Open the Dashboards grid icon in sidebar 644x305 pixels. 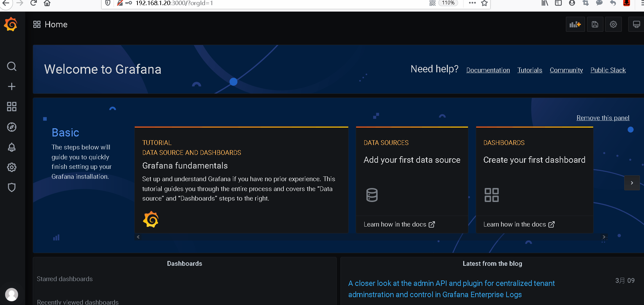point(12,107)
